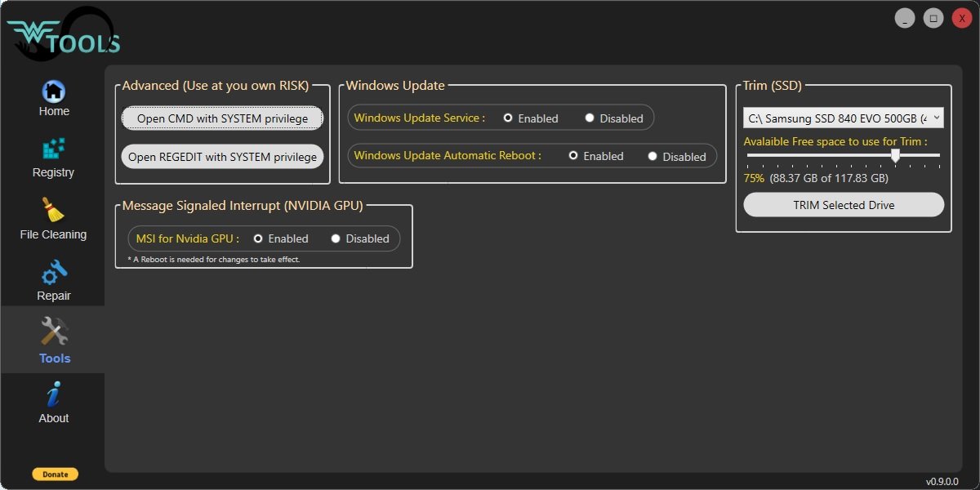Select Enabled for Windows Update Service

click(x=508, y=118)
